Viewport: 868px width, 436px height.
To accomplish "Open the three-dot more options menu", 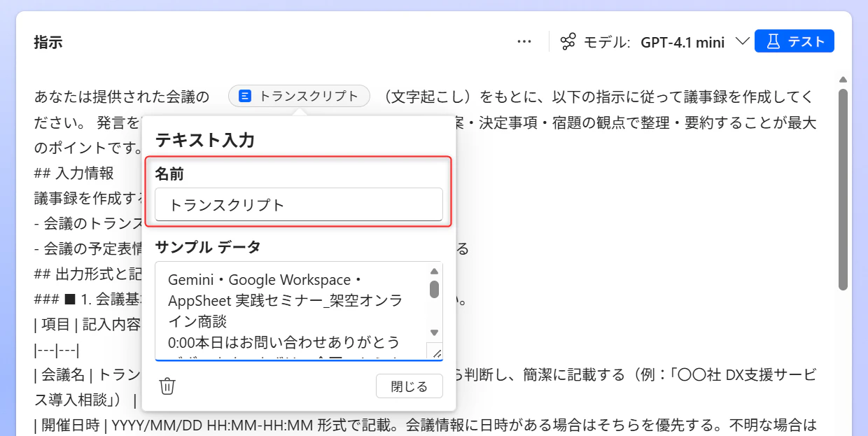I will coord(524,42).
